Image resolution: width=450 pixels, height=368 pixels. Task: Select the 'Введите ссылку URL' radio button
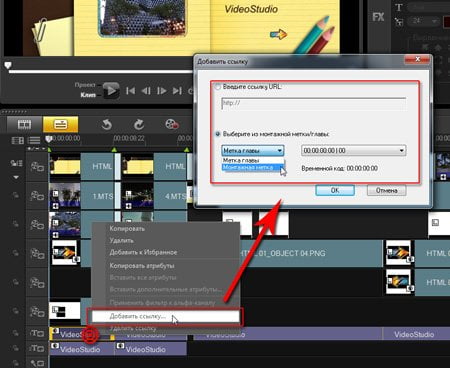(x=218, y=87)
